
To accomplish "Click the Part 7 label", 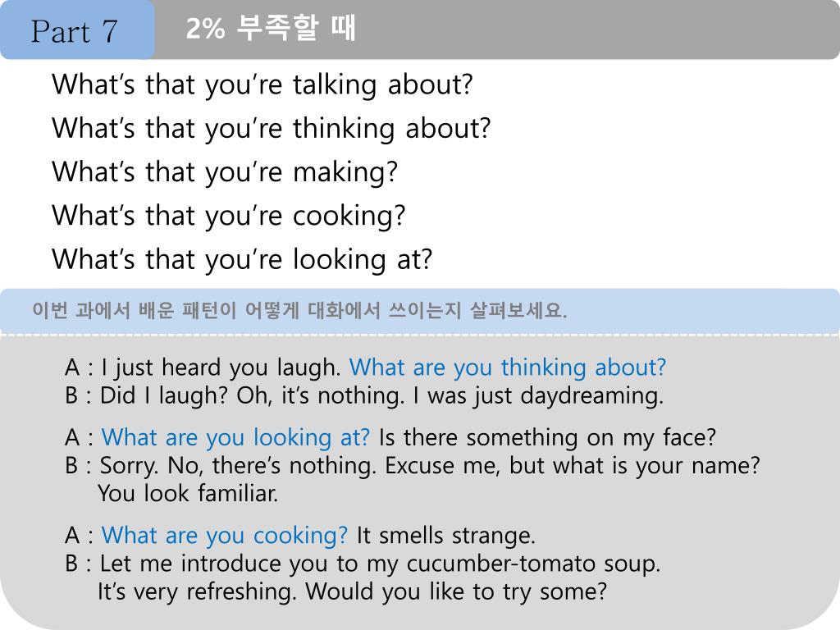I will [x=75, y=31].
